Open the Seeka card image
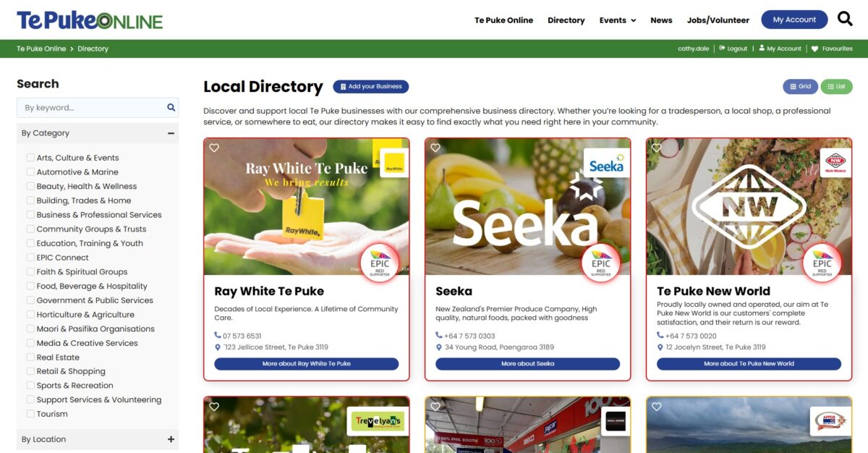 528,207
